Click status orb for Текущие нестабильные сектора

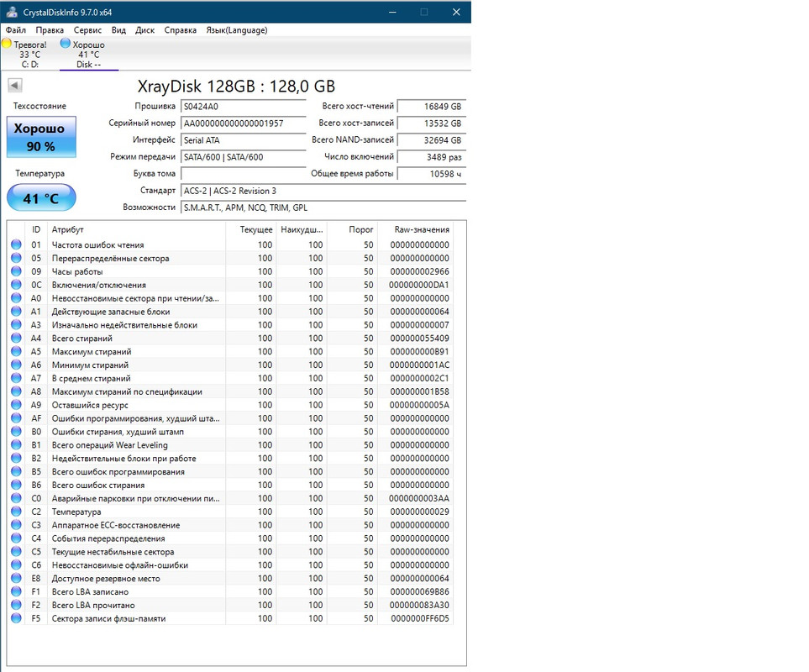point(16,552)
